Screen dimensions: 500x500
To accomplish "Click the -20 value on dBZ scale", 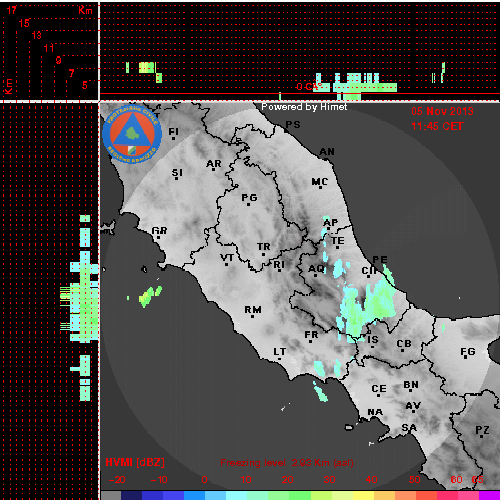I will point(117,480).
